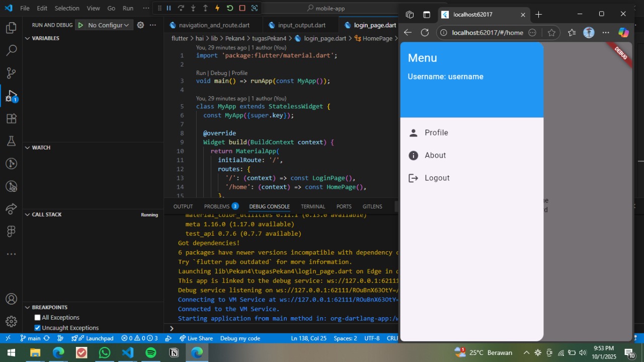This screenshot has height=362, width=644.
Task: Open the debug configuration dropdown
Action: 108,25
